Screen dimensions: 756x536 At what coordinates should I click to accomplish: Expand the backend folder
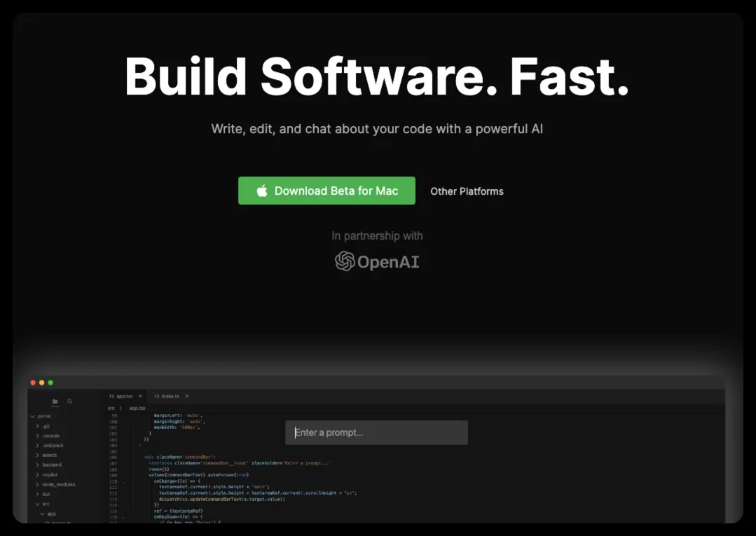[x=48, y=465]
